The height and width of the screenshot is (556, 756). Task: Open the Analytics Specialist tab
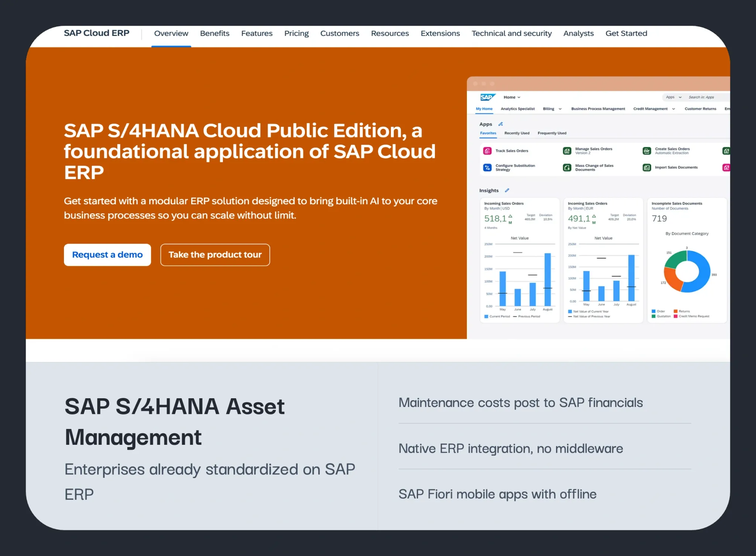[517, 109]
